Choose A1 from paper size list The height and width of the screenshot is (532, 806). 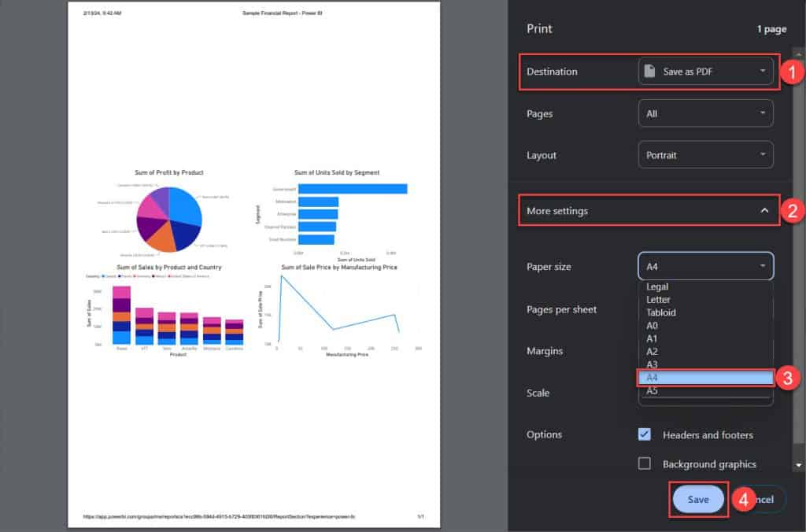click(x=705, y=338)
